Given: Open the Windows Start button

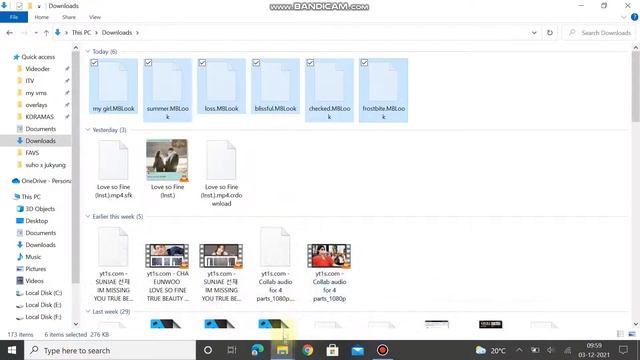Looking at the screenshot, I should (x=12, y=350).
